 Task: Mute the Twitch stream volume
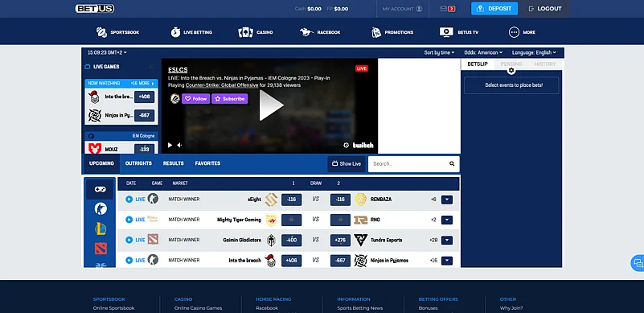click(x=179, y=145)
